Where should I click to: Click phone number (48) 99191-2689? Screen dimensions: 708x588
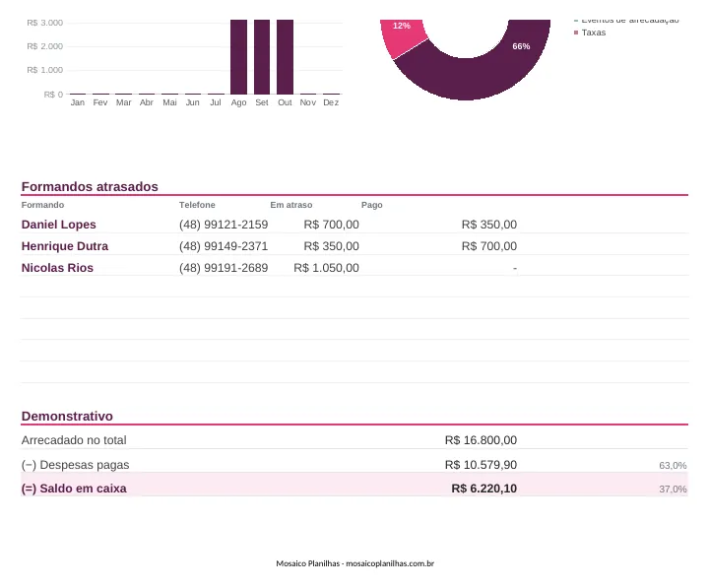pos(224,268)
